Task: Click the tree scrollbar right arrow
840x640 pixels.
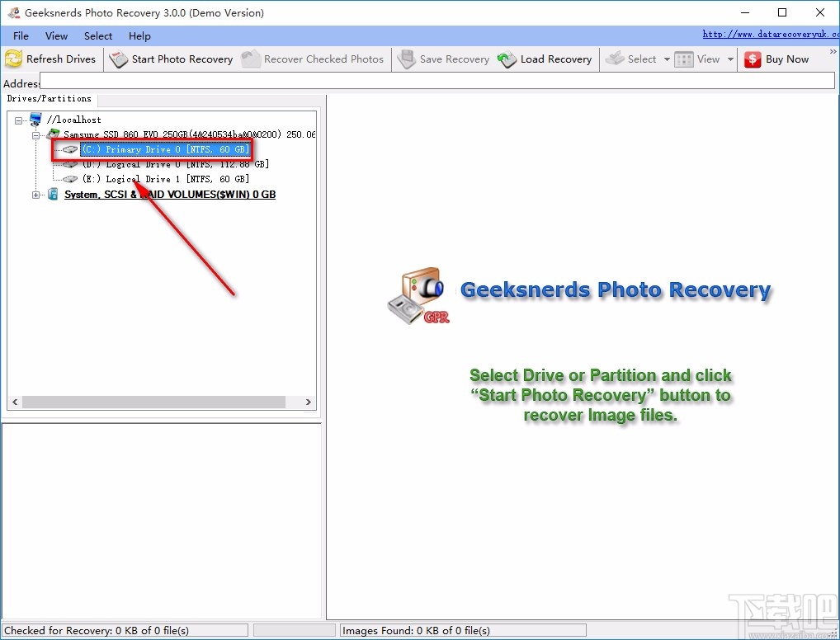Action: tap(309, 402)
